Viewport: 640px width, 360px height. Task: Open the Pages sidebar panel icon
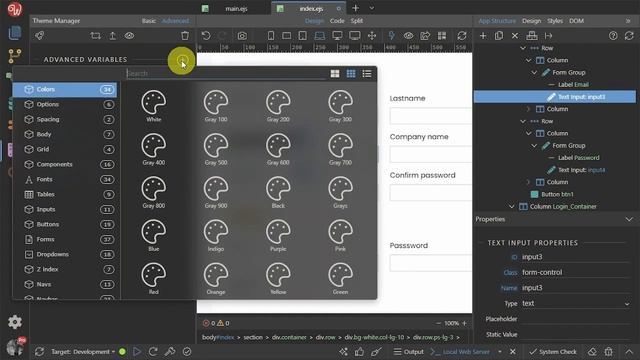tap(15, 33)
